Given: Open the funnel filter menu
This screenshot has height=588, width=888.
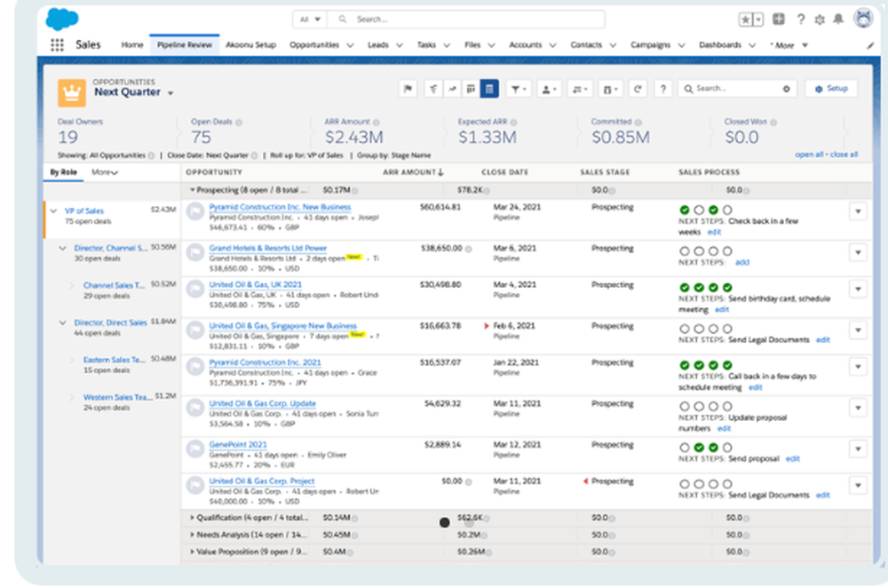Looking at the screenshot, I should [518, 89].
